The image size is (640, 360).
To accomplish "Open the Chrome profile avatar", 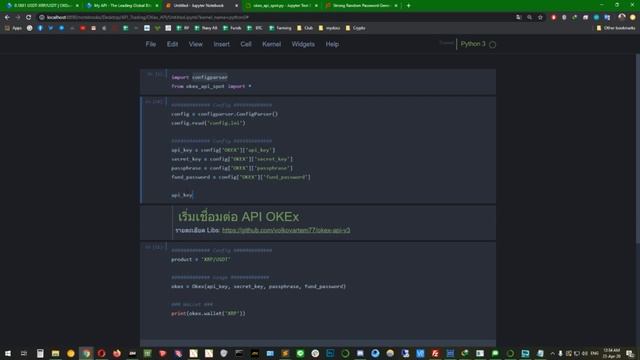I will click(x=622, y=18).
